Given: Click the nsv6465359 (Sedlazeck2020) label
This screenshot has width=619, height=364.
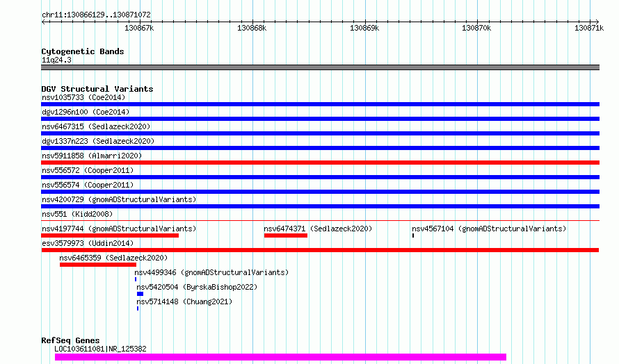Looking at the screenshot, I should 113,258.
